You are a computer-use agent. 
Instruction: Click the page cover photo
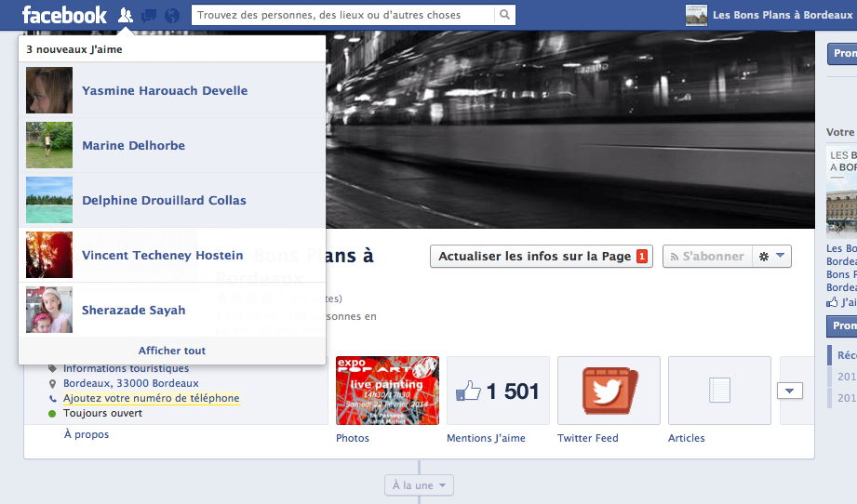pos(570,129)
